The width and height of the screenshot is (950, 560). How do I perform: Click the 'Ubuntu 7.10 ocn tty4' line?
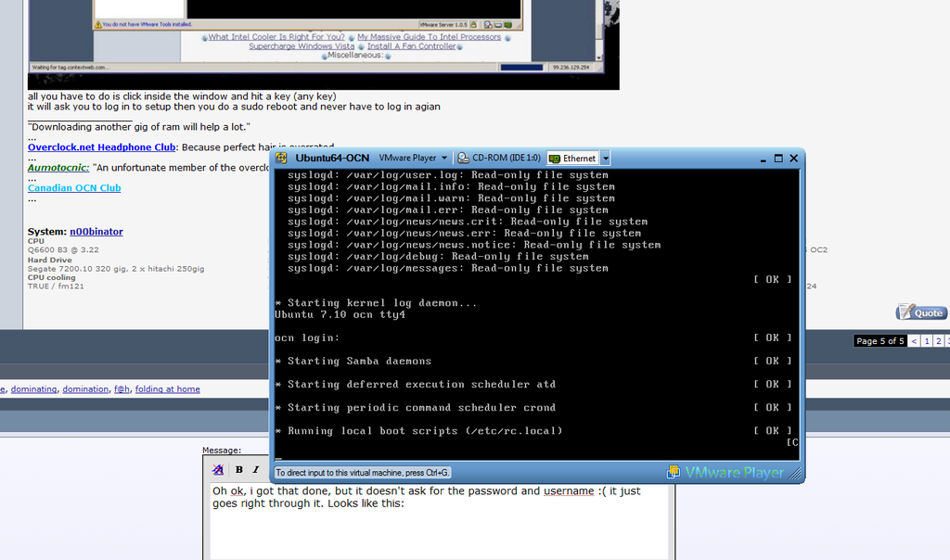point(340,315)
